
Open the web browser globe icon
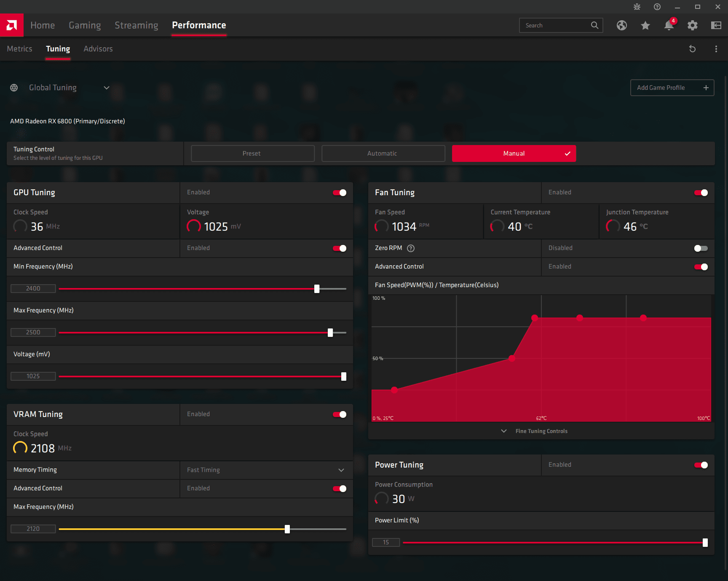point(622,25)
